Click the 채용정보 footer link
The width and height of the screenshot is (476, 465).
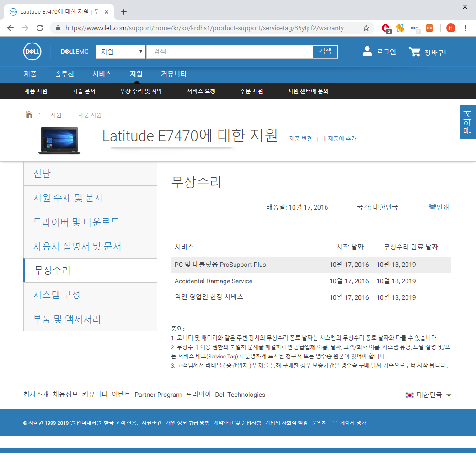point(65,395)
